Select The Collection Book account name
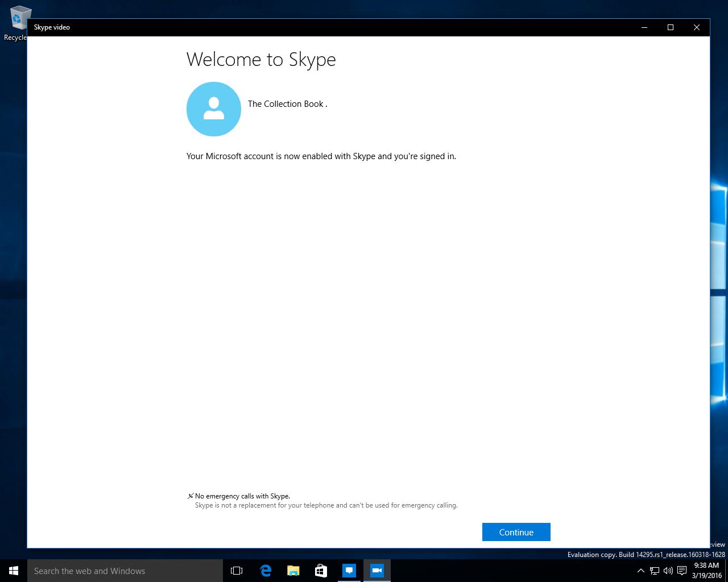 [x=287, y=104]
